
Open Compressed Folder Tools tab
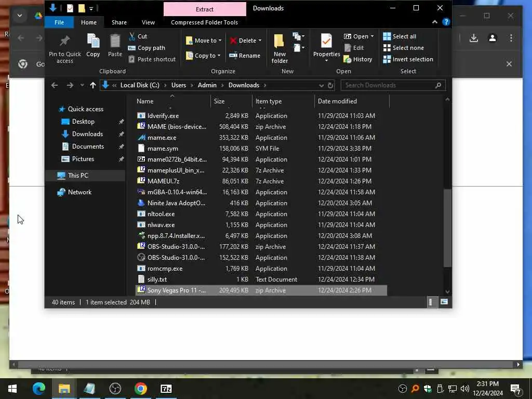204,22
